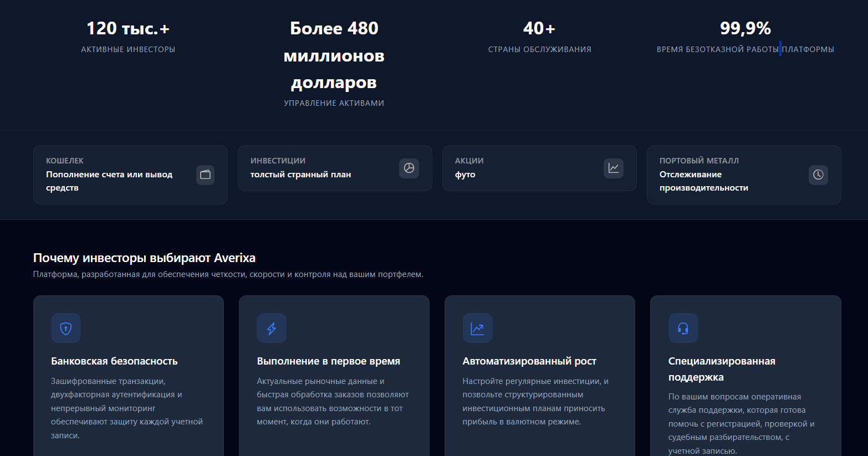
Task: Click the description starting "Зашифрованные транзакции"
Action: pos(127,408)
